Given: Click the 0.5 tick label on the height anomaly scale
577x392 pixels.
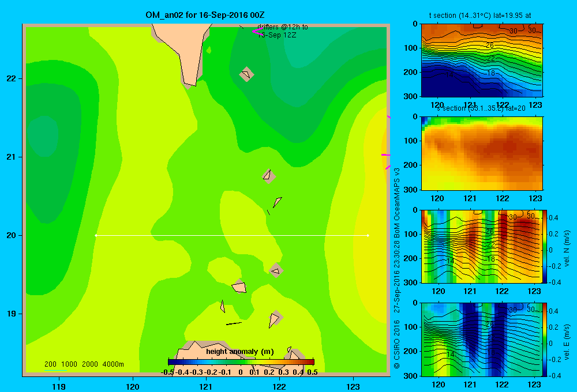Looking at the screenshot, I should coord(312,372).
